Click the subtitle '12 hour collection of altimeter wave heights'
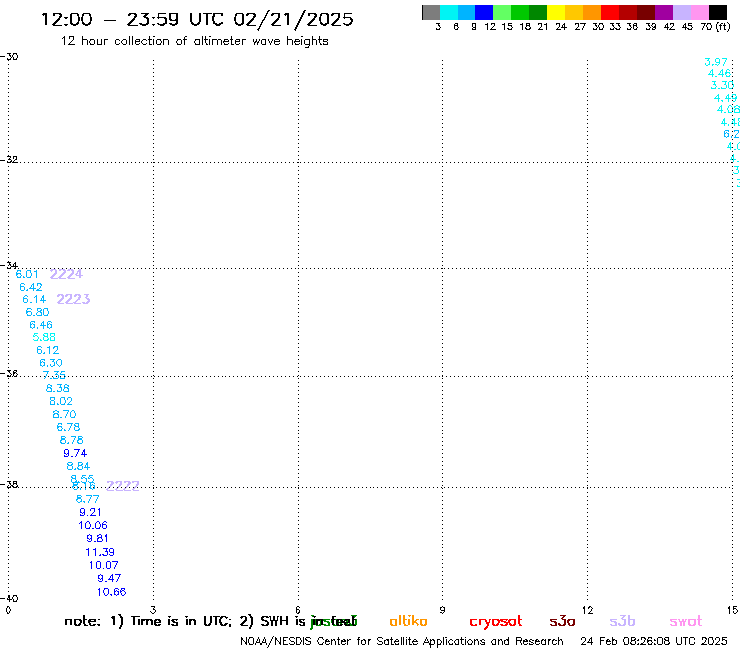Image resolution: width=740 pixels, height=650 pixels. 194,41
